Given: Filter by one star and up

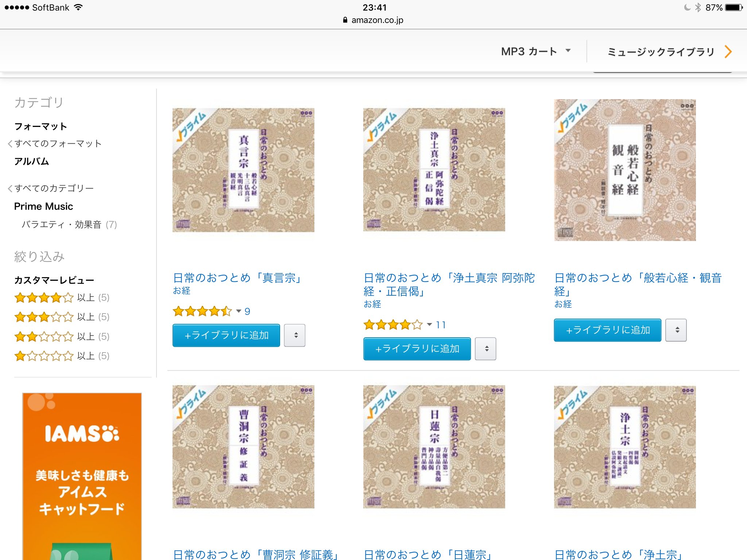Looking at the screenshot, I should tap(62, 356).
